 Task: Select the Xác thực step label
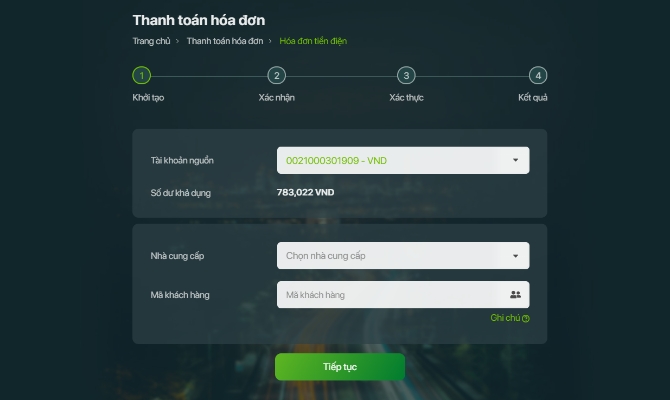pos(406,97)
